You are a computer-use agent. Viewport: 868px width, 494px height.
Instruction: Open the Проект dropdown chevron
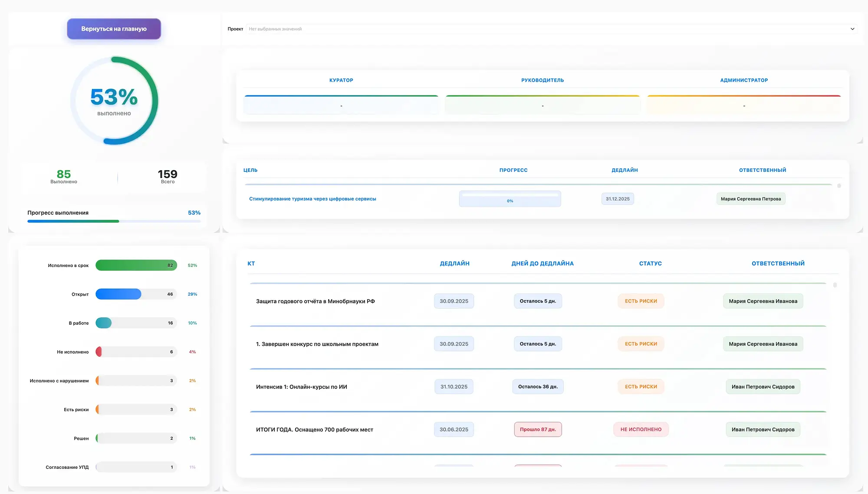tap(852, 29)
